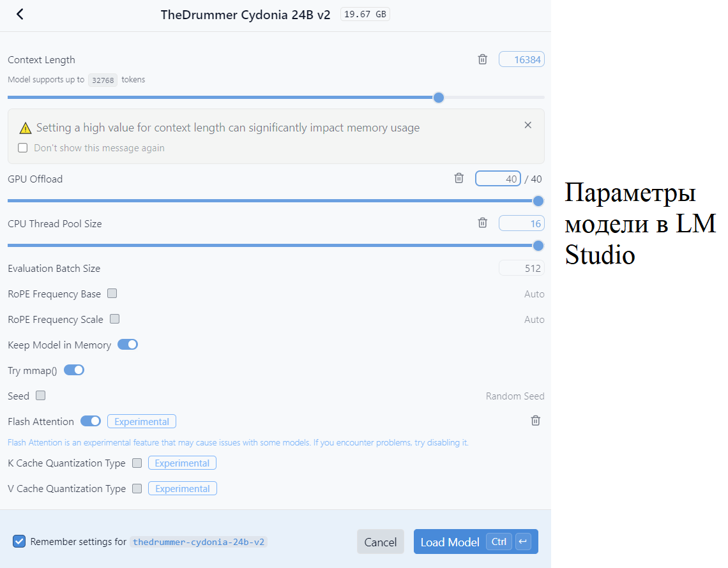Viewport: 728px width, 568px height.
Task: Click Experimental badge for V Cache Quantization
Action: click(183, 489)
